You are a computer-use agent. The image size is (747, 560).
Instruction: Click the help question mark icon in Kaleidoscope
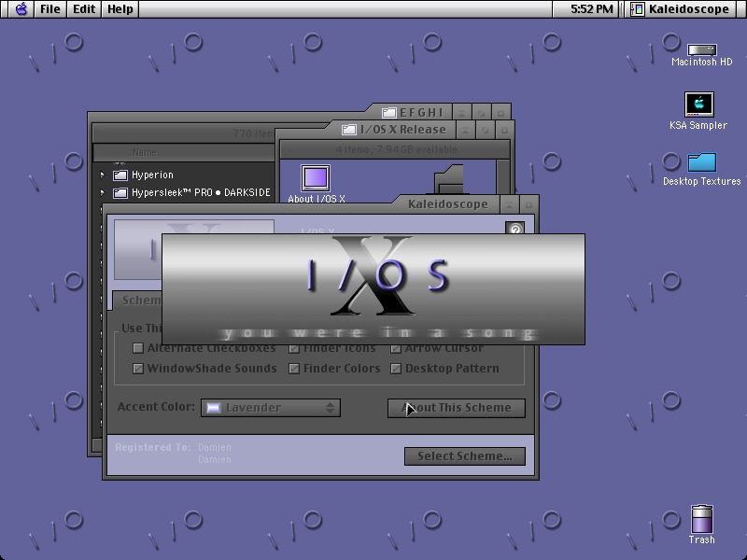(514, 228)
